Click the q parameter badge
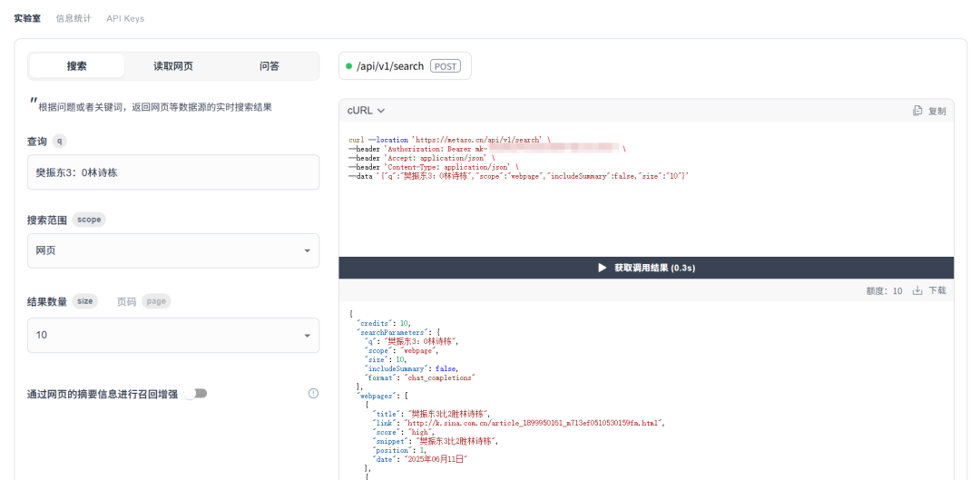 click(59, 142)
